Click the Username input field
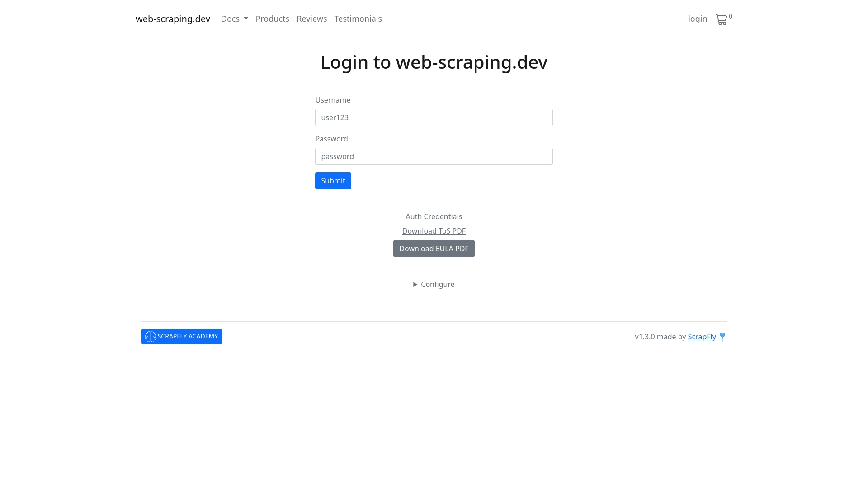 click(x=434, y=117)
